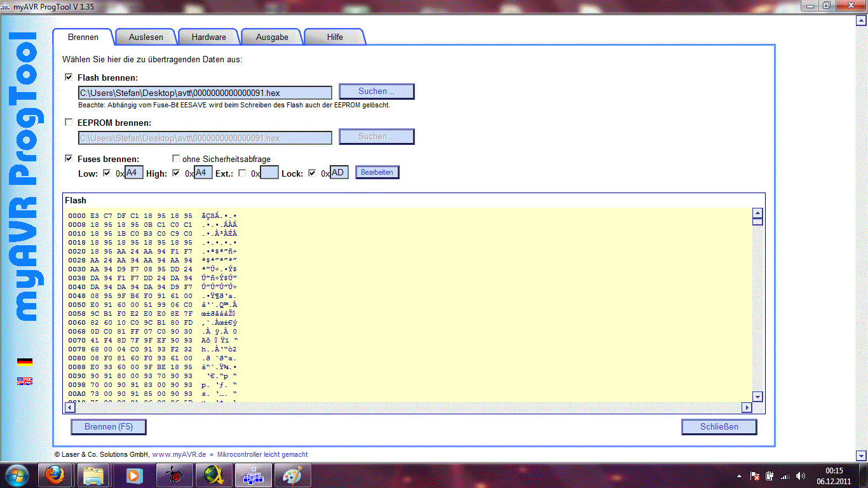This screenshot has height=488, width=868.
Task: Switch to the Auslesen tab
Action: click(146, 37)
